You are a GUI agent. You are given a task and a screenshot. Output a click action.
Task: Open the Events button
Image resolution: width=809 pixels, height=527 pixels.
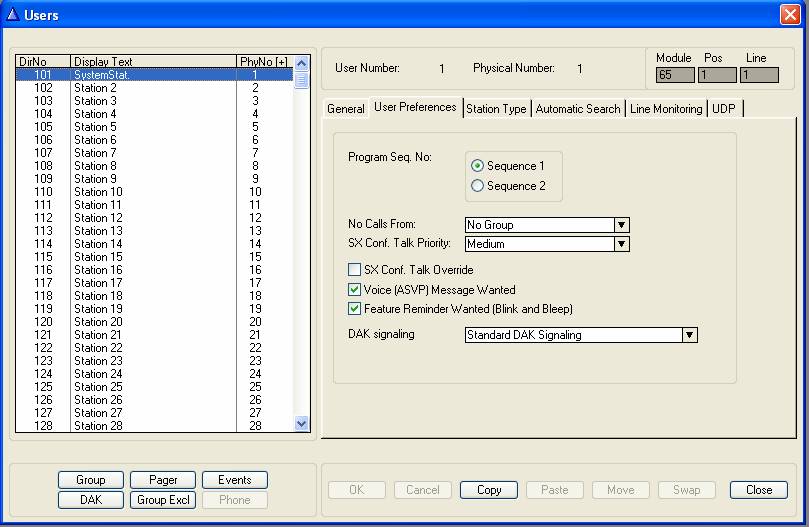click(235, 480)
